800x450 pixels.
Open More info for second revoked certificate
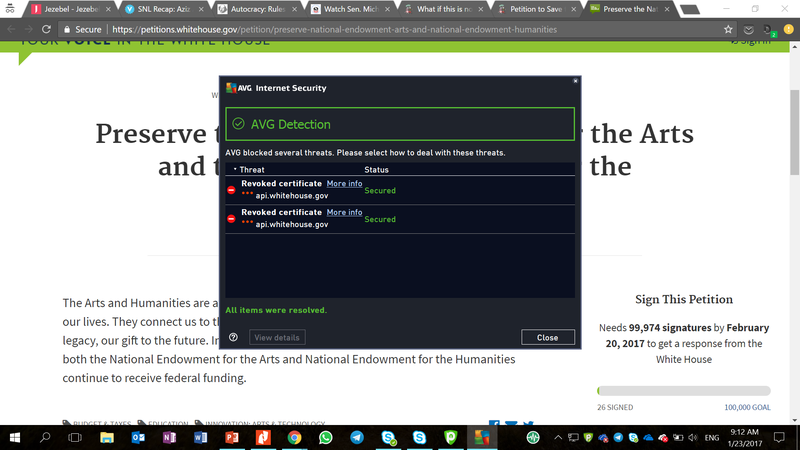(x=344, y=212)
